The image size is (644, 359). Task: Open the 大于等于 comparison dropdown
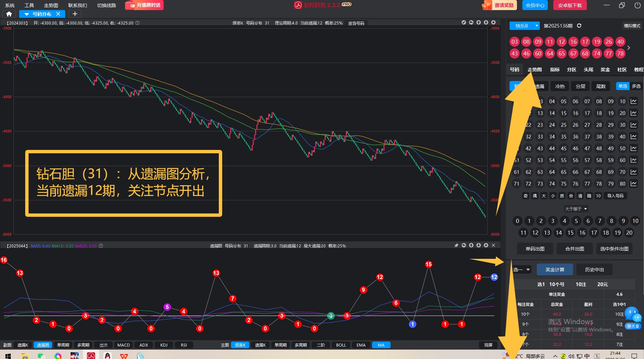click(x=576, y=209)
